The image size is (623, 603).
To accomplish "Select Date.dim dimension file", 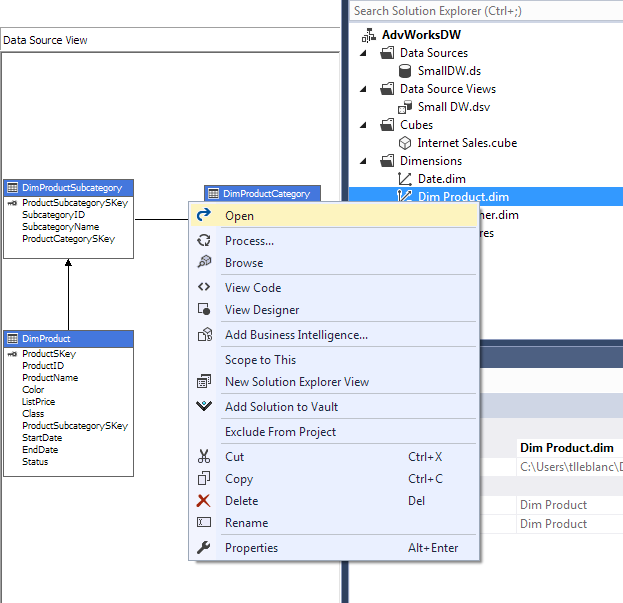I will [x=440, y=179].
